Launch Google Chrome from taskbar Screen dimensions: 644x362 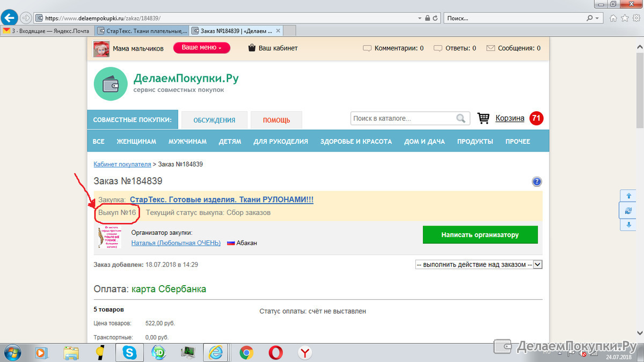pos(246,353)
